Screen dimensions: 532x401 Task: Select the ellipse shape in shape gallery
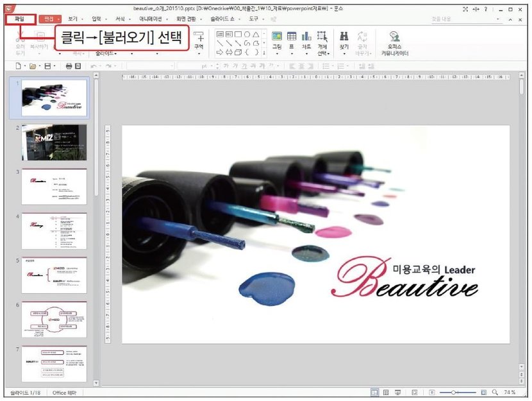(x=247, y=34)
